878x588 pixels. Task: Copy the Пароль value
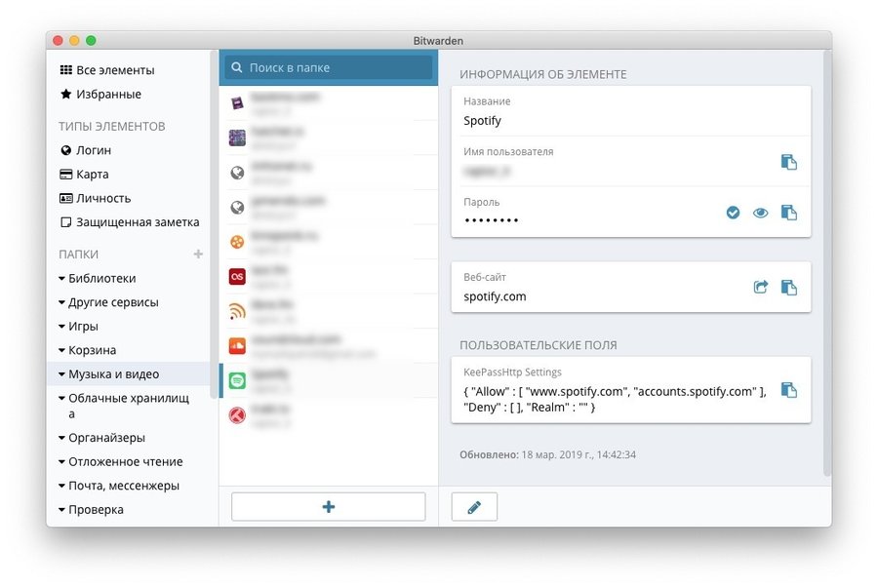coord(789,213)
